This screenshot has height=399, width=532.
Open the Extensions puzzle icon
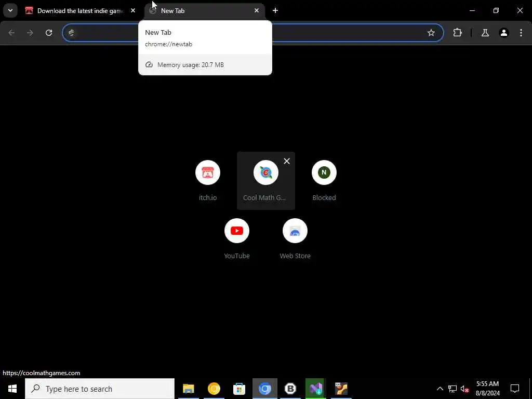tap(457, 33)
